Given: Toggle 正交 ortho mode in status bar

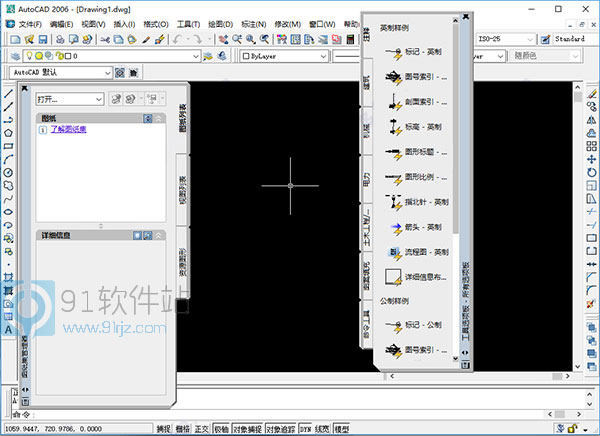Looking at the screenshot, I should (x=200, y=429).
